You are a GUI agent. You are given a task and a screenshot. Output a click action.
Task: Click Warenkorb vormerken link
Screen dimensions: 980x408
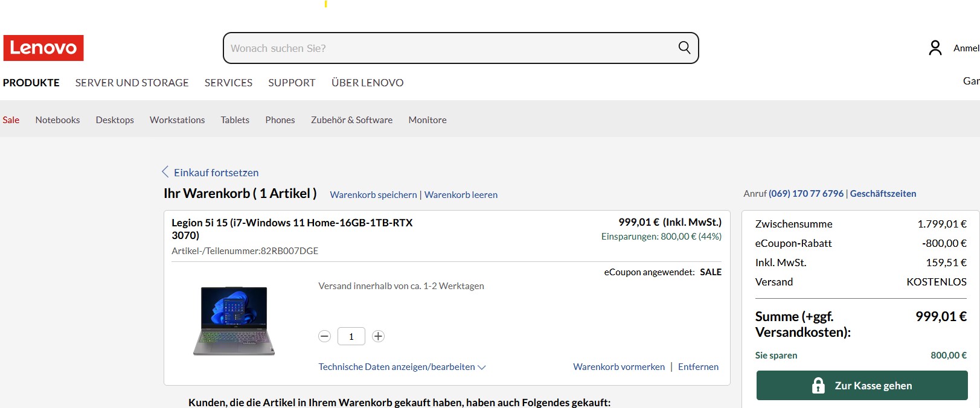(619, 367)
